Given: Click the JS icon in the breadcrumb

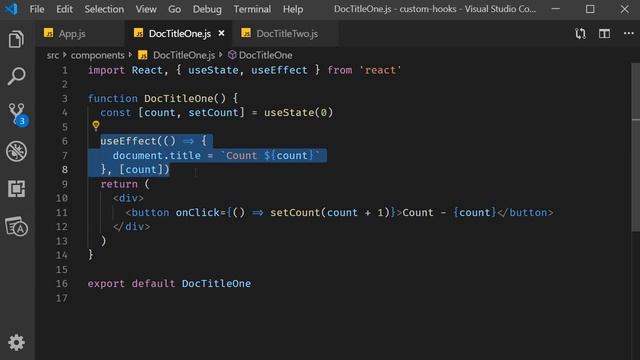Looking at the screenshot, I should [142, 55].
